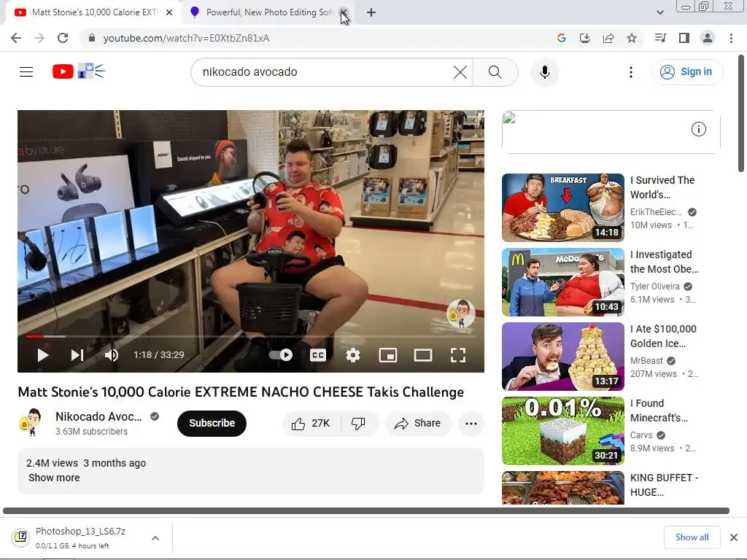Viewport: 747px width, 560px height.
Task: Open the Chrome profile icon
Action: point(708,38)
